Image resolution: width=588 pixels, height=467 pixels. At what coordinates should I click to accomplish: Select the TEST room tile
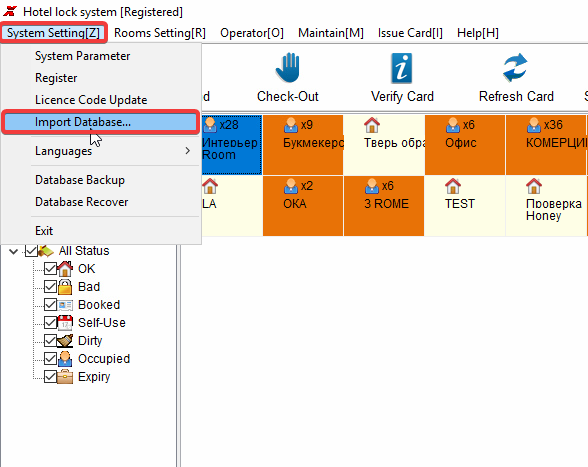(x=465, y=206)
